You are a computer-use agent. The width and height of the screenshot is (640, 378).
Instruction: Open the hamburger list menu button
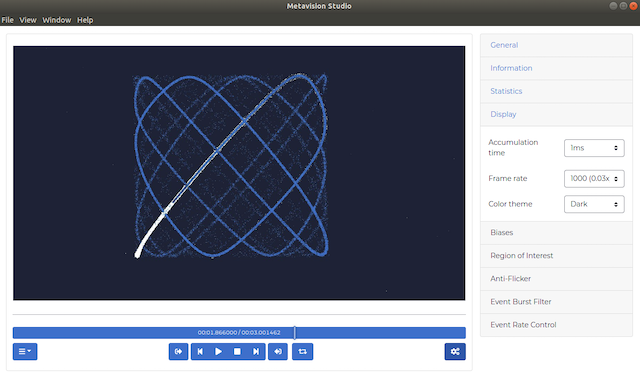[x=25, y=351]
